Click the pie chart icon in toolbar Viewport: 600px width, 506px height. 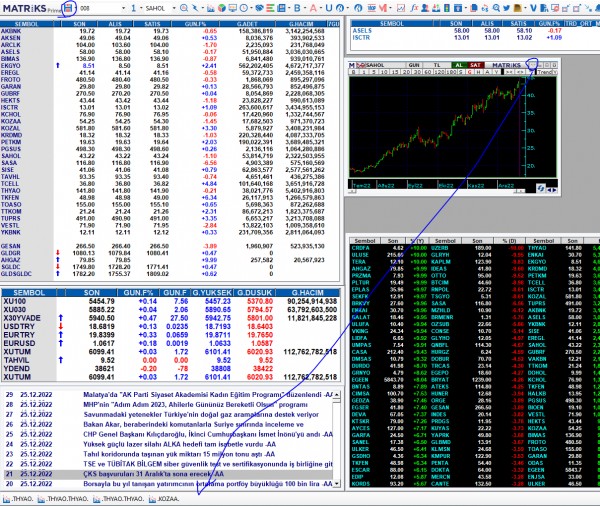(222, 8)
